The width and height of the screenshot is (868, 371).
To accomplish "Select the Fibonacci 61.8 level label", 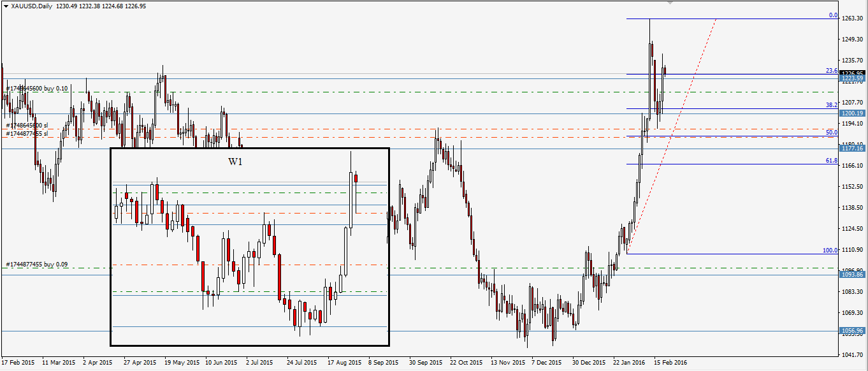I will (x=831, y=161).
